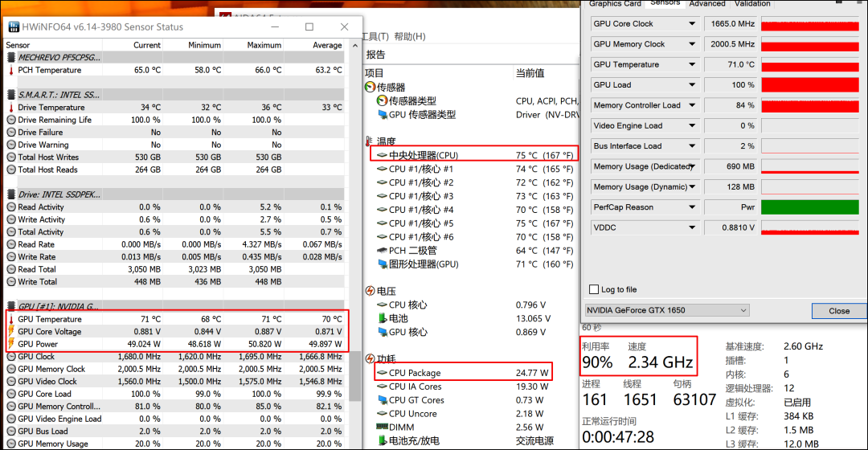Open the 工具(T) menu in AIDA64
This screenshot has height=450, width=868.
pyautogui.click(x=376, y=36)
